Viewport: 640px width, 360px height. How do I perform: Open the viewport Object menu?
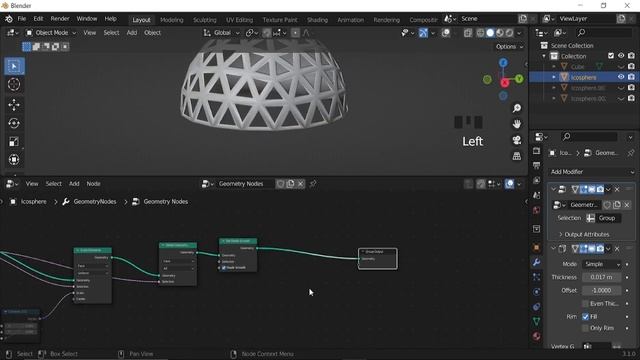[x=152, y=33]
